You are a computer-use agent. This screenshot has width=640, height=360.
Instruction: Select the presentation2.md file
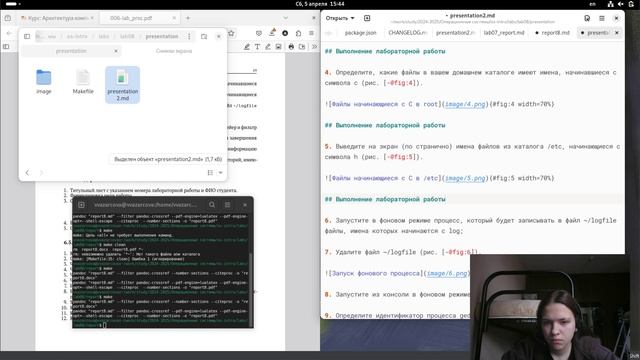coord(122,84)
